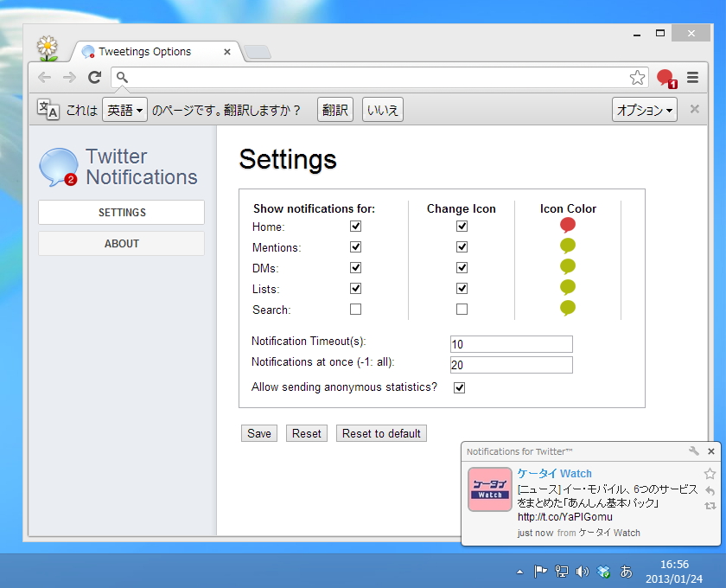Open the オプション dropdown in translate bar
The width and height of the screenshot is (726, 588).
click(644, 109)
